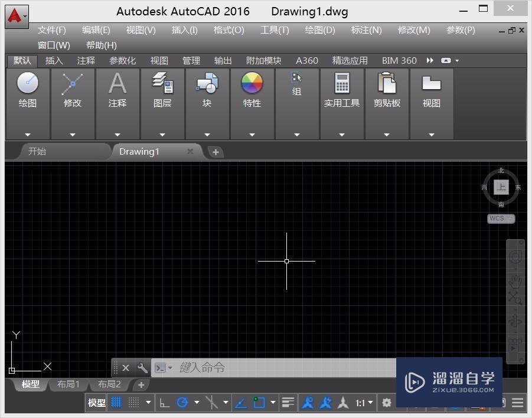The width and height of the screenshot is (532, 418).
Task: Click the navigation bar pan hand icon
Action: (x=515, y=281)
